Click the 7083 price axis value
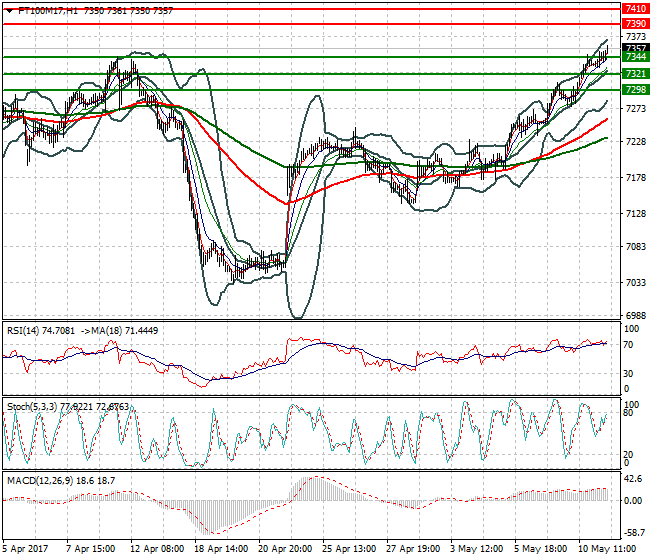The height and width of the screenshot is (560, 660). [636, 247]
